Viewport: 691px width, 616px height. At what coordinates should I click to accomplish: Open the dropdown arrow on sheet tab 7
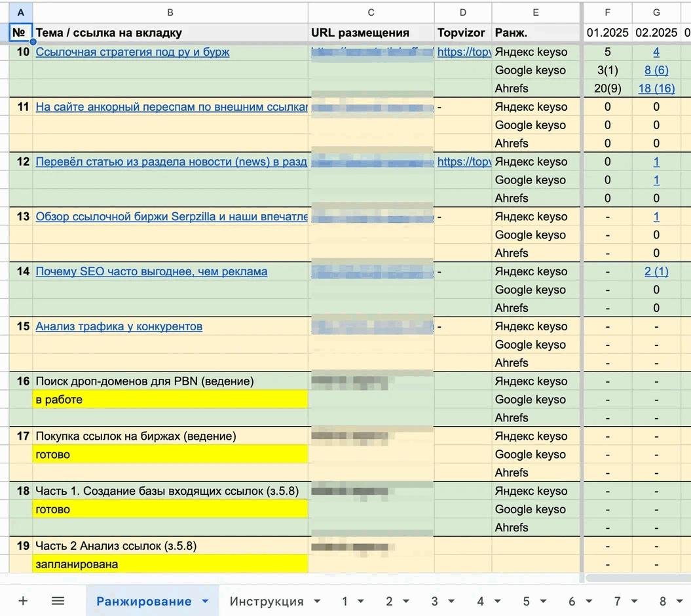(635, 602)
